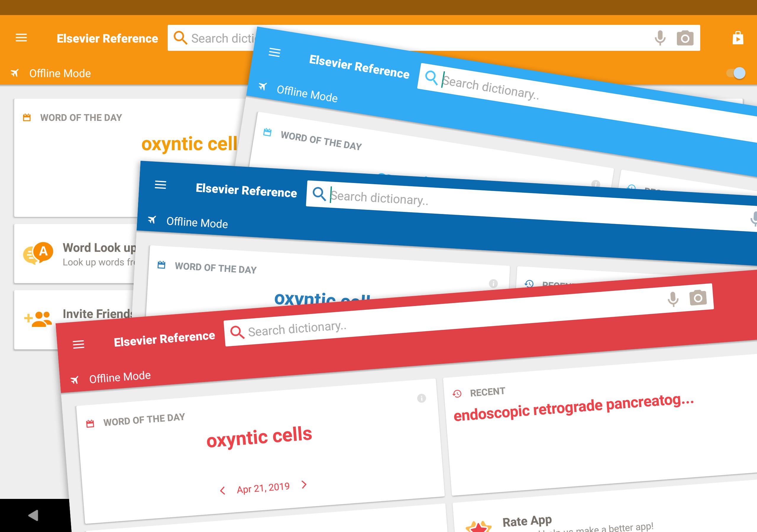The width and height of the screenshot is (757, 532).
Task: Open the store bag icon in orange window
Action: pos(738,38)
